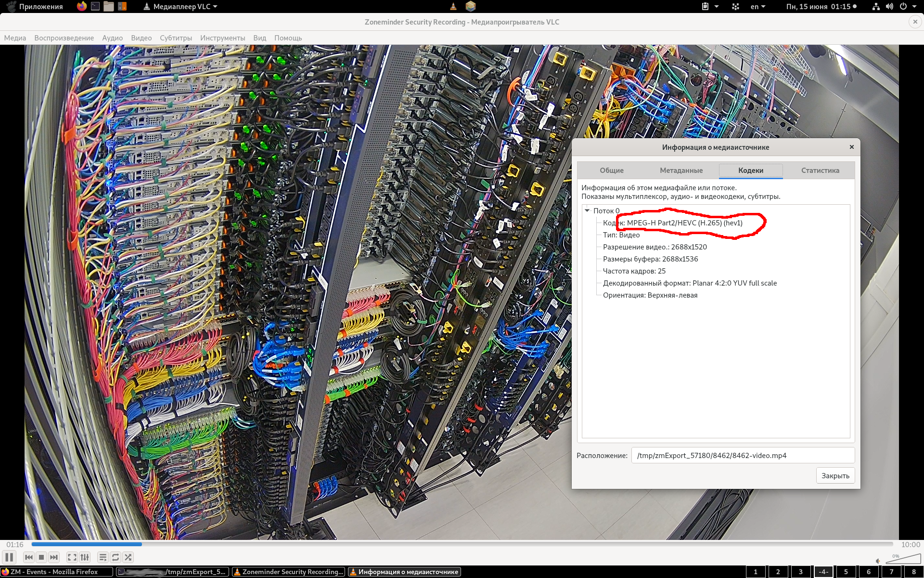
Task: Click the 'Расположение' file path field
Action: (742, 455)
